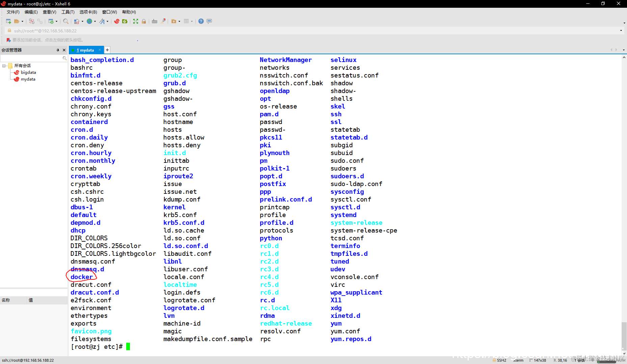Click the blue Help question mark icon
The image size is (627, 364).
pos(201,21)
